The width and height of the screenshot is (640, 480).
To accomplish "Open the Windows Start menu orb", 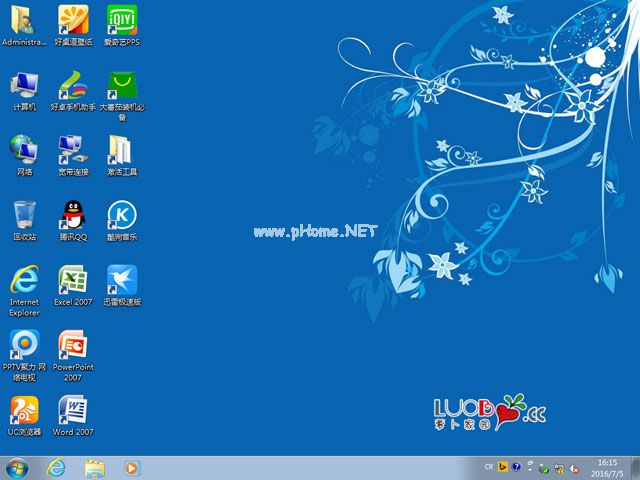I will click(x=16, y=468).
